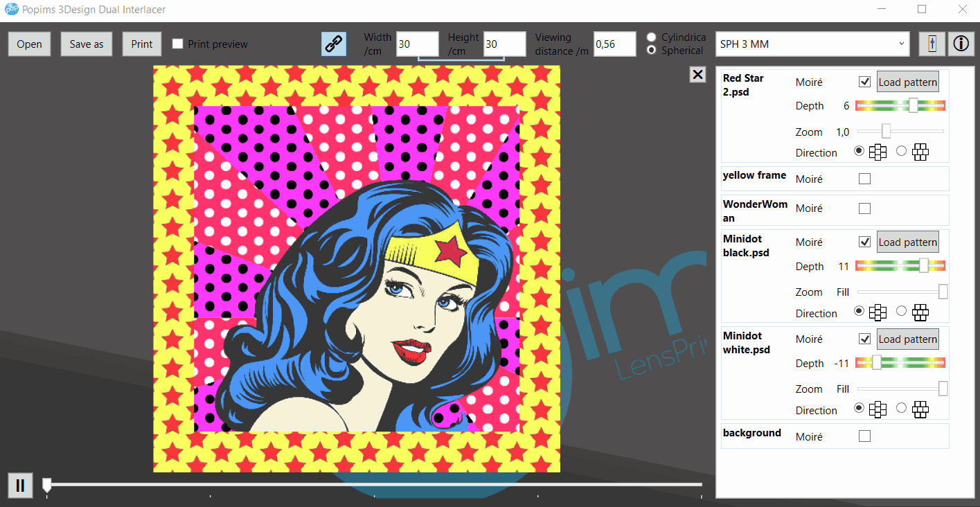
Task: Click the Save as button
Action: 87,44
